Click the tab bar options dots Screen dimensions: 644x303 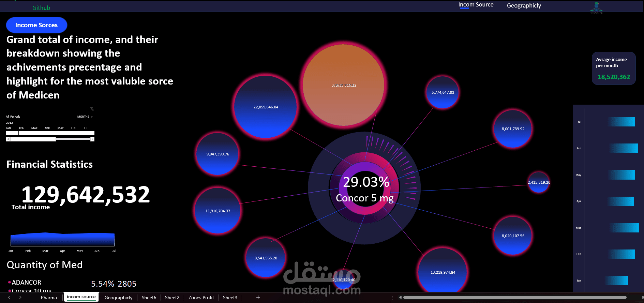point(392,298)
